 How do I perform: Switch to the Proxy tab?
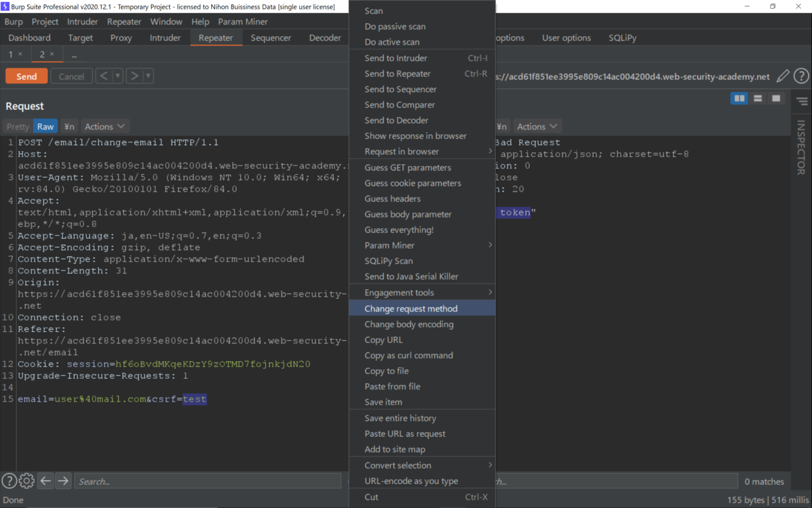pos(121,38)
